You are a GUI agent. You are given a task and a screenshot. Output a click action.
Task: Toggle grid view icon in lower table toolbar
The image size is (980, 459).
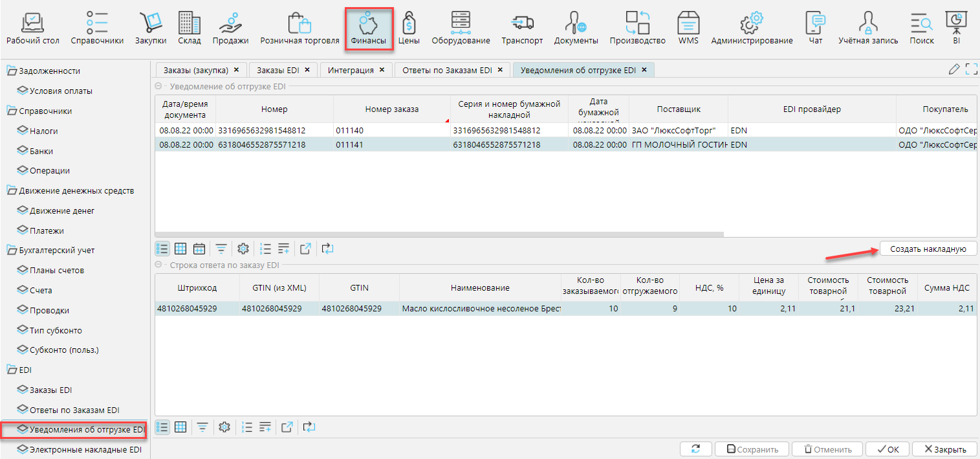[181, 427]
